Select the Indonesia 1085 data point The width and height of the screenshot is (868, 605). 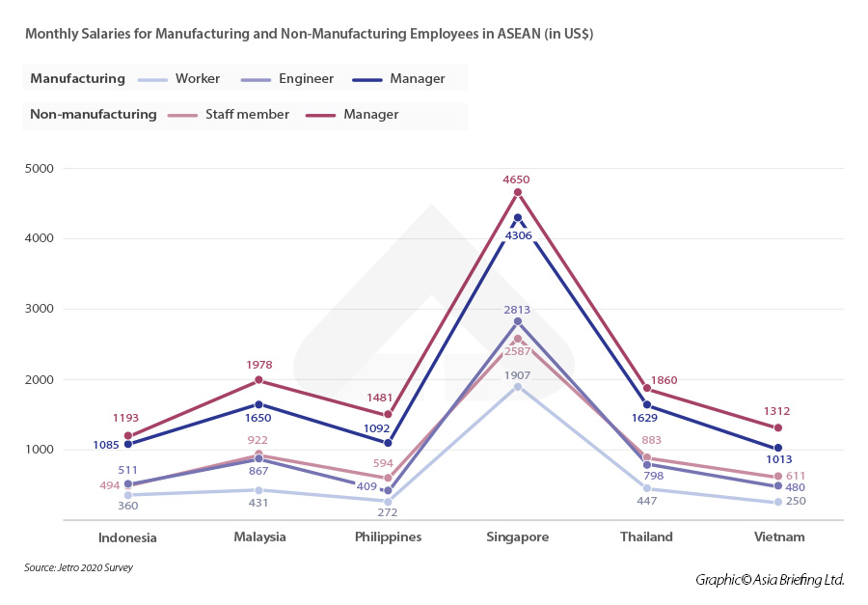(127, 444)
